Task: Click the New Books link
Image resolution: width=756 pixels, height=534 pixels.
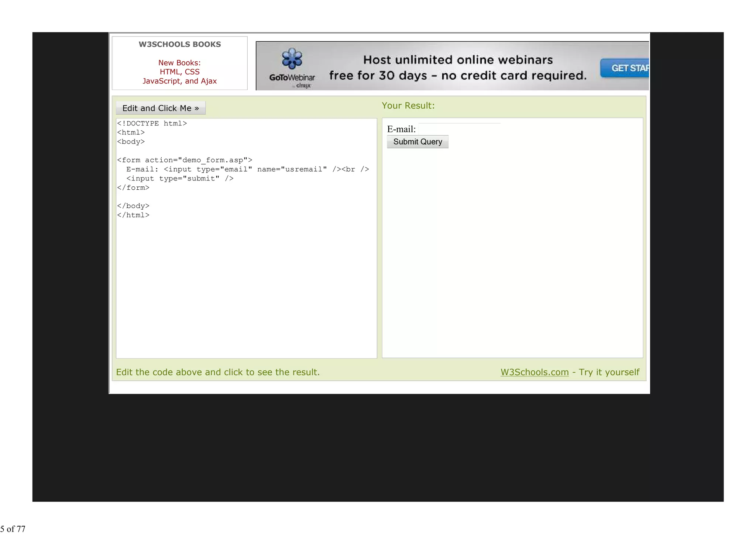Action: pyautogui.click(x=179, y=63)
